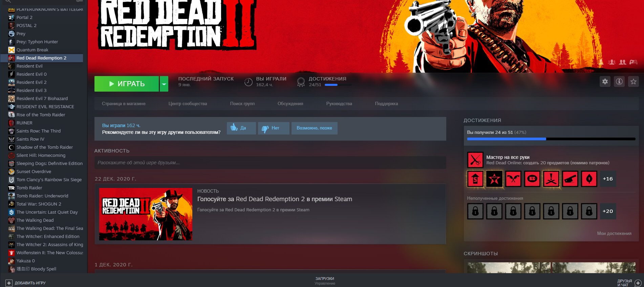Click last locked achievement padlock icon
The image size is (644, 287).
(589, 211)
